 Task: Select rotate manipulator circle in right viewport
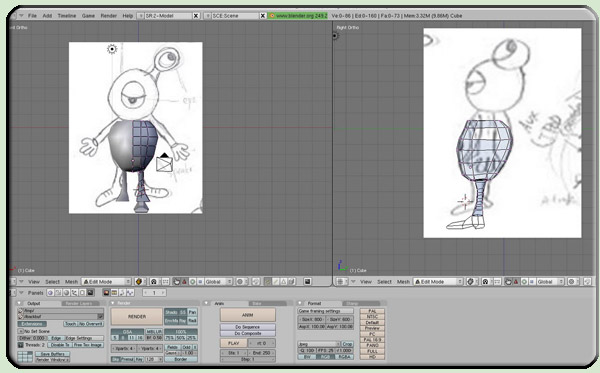tap(524, 282)
